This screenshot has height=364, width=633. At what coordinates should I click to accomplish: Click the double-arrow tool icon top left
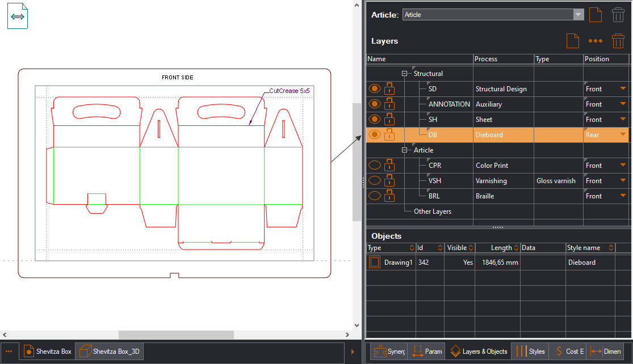pos(17,15)
